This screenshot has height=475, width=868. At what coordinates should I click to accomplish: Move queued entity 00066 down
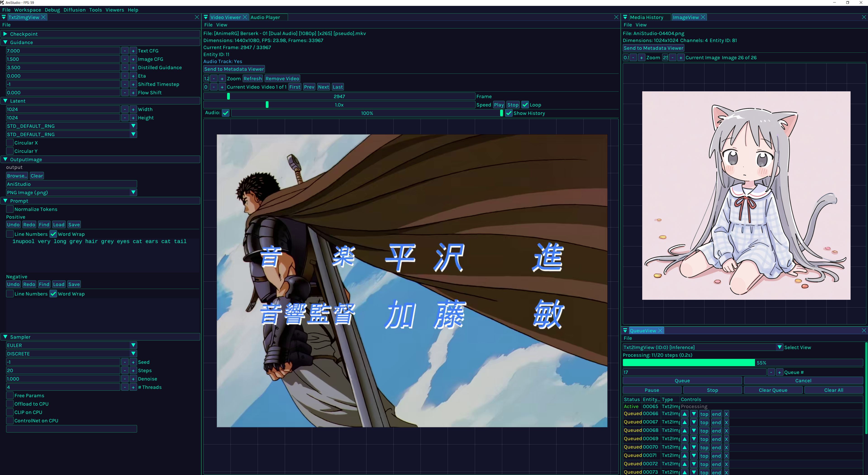point(694,414)
